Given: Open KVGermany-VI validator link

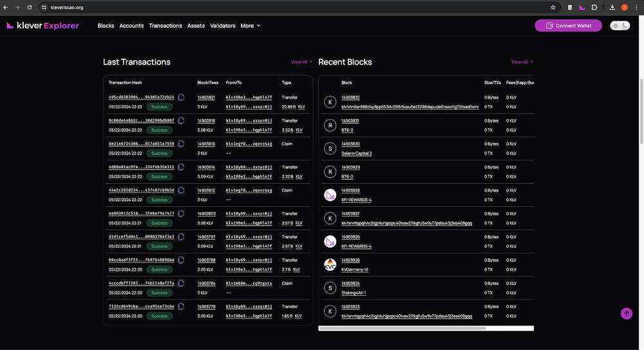Looking at the screenshot, I should click(x=355, y=269).
